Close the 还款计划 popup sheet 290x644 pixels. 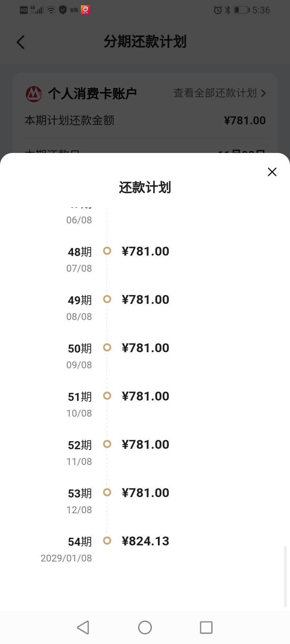click(272, 172)
